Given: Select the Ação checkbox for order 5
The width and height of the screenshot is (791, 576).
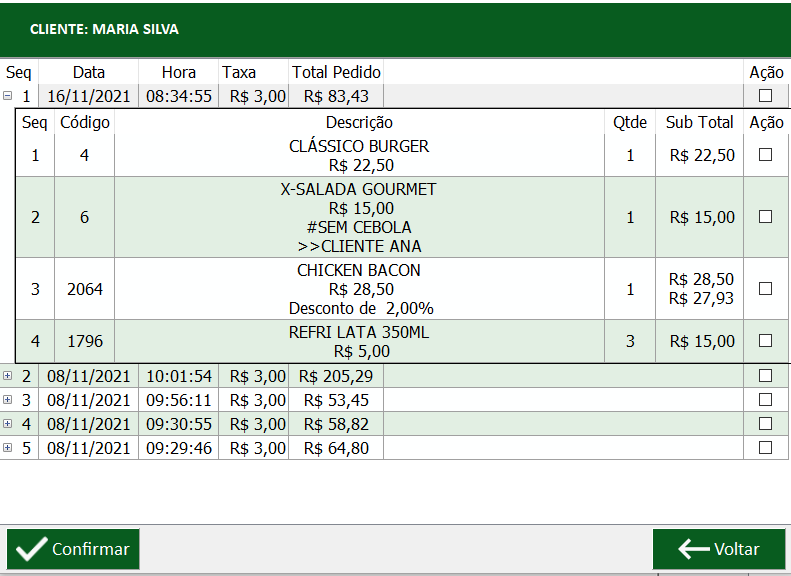Looking at the screenshot, I should coord(766,448).
